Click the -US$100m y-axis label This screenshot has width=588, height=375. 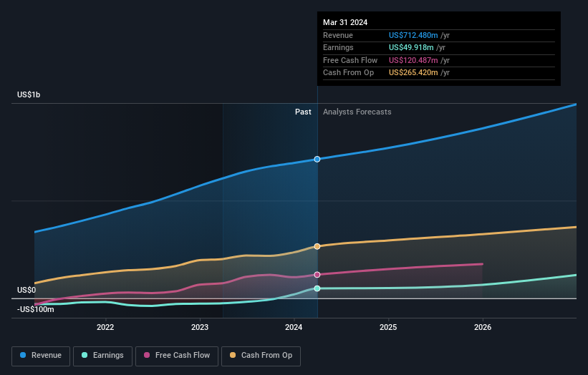[36, 309]
